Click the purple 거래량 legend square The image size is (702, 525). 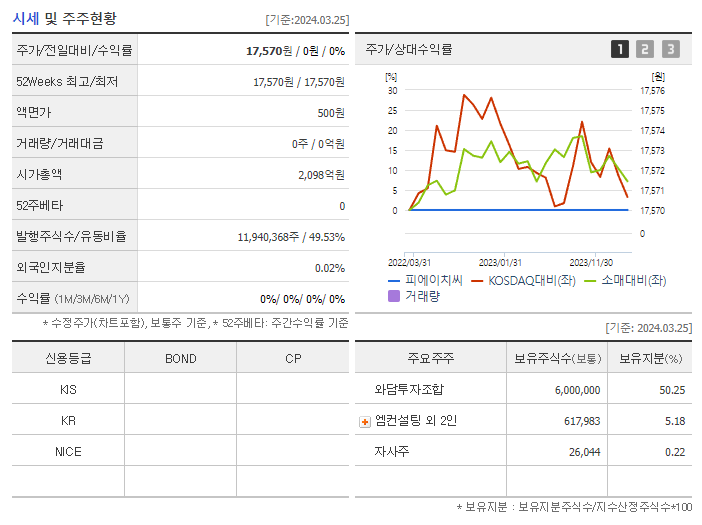click(x=394, y=296)
